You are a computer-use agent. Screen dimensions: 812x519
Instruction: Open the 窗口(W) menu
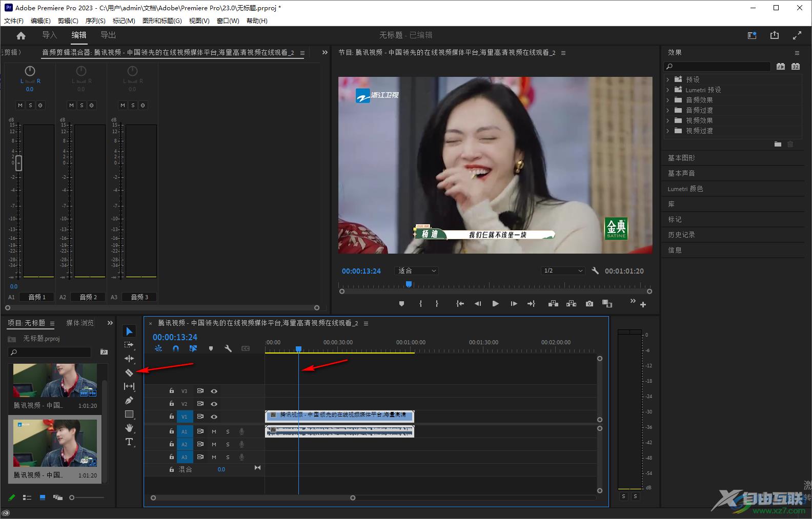pyautogui.click(x=228, y=21)
